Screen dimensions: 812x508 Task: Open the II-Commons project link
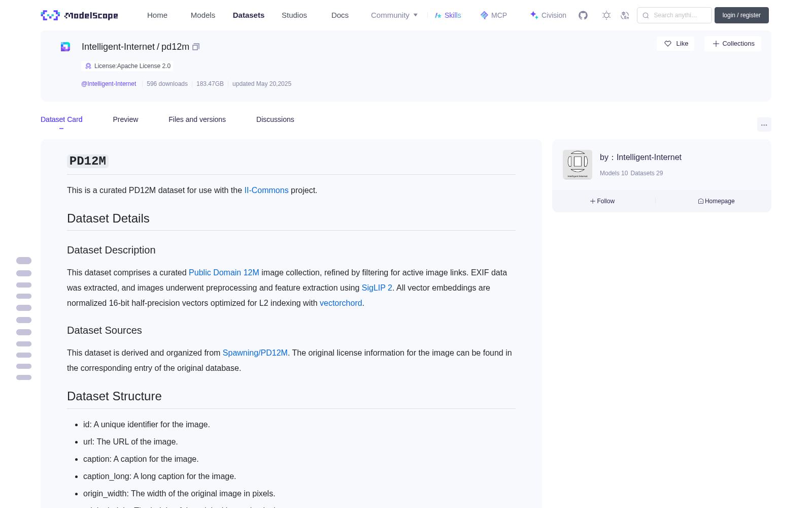[x=266, y=190]
